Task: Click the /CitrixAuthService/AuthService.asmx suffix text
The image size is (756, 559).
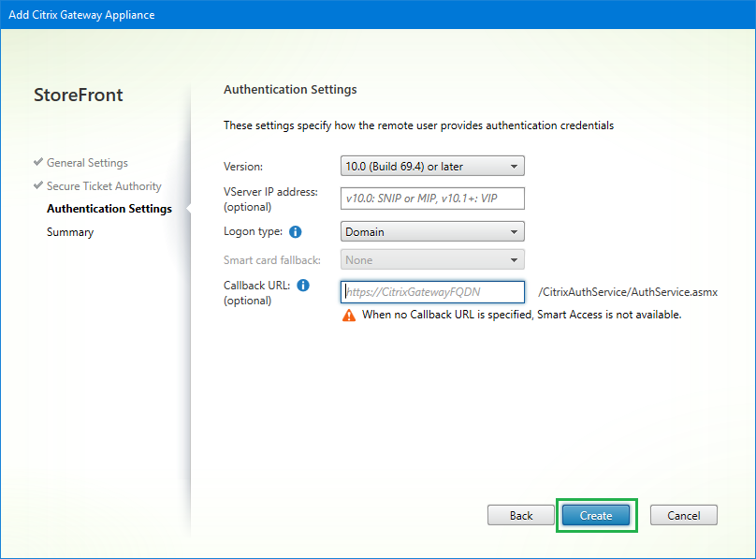Action: coord(628,292)
